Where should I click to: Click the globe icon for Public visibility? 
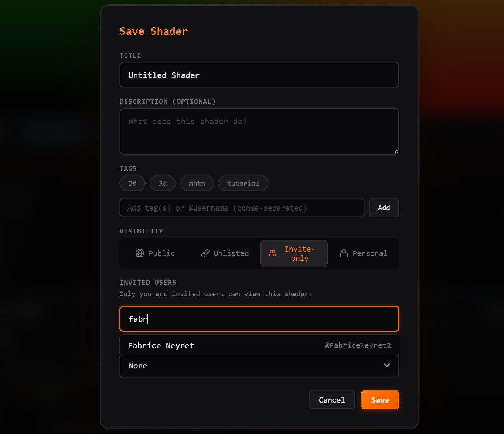[x=140, y=253]
